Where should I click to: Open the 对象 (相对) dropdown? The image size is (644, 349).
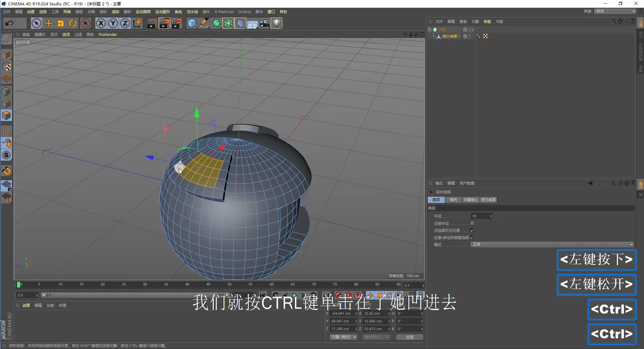click(x=343, y=337)
